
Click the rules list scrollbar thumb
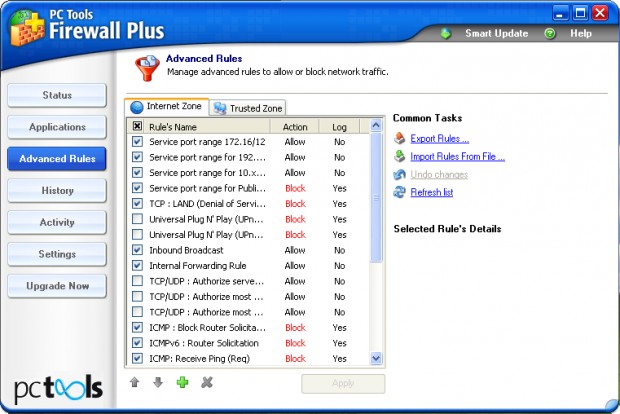click(x=376, y=197)
